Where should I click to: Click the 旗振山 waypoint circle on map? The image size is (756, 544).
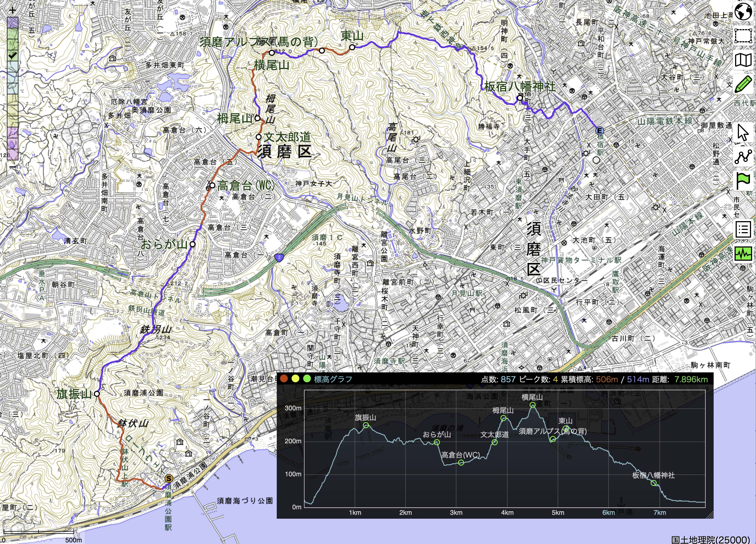click(97, 394)
